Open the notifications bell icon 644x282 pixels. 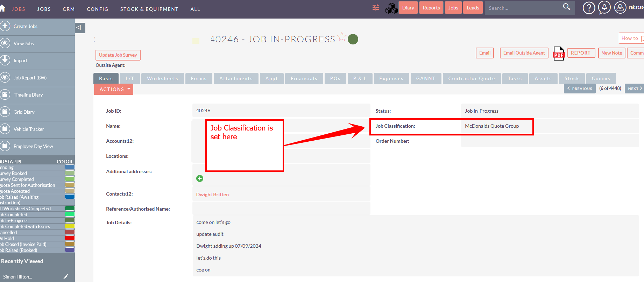(x=604, y=7)
